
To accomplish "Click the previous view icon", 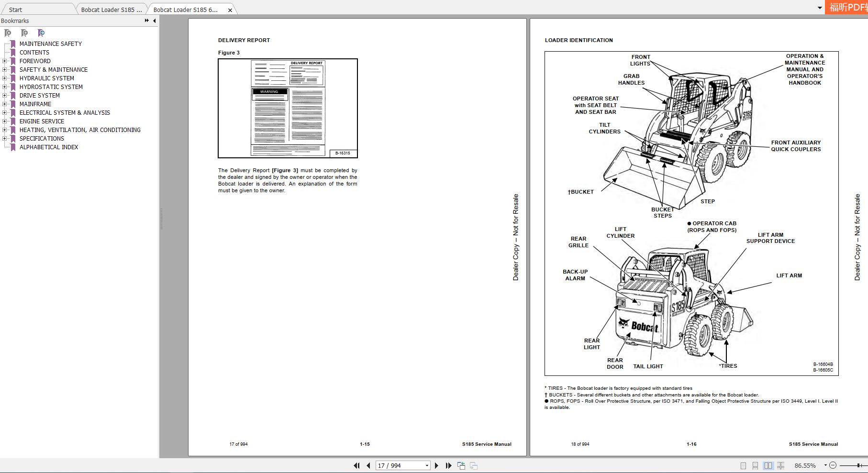I will [x=462, y=465].
